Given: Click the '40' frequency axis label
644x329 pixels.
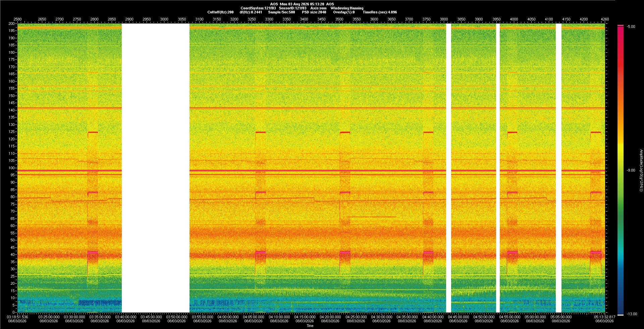Looking at the screenshot, I should 13,254.
